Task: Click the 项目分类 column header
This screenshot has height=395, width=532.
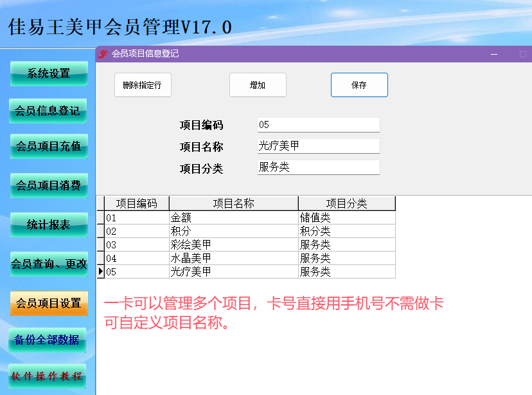Action: coord(347,203)
